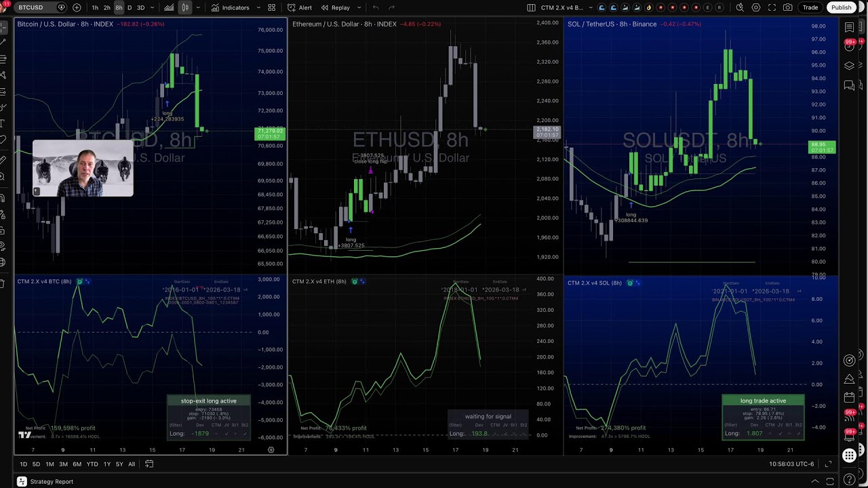Open the calendar icon in right sidebar
868x488 pixels.
[x=850, y=397]
